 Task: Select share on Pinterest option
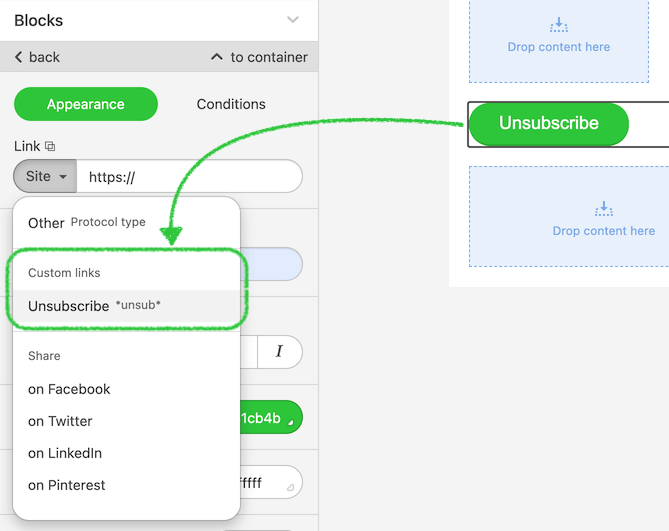click(66, 485)
